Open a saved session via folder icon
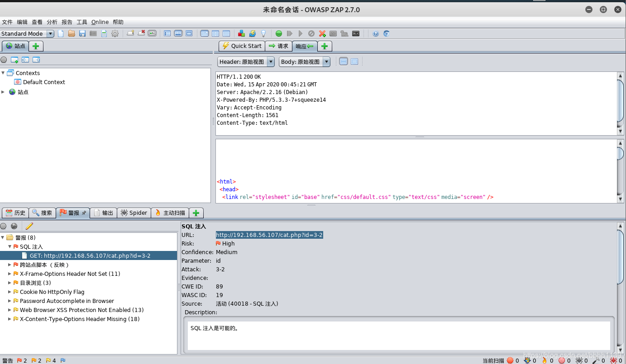626x364 pixels. click(72, 33)
